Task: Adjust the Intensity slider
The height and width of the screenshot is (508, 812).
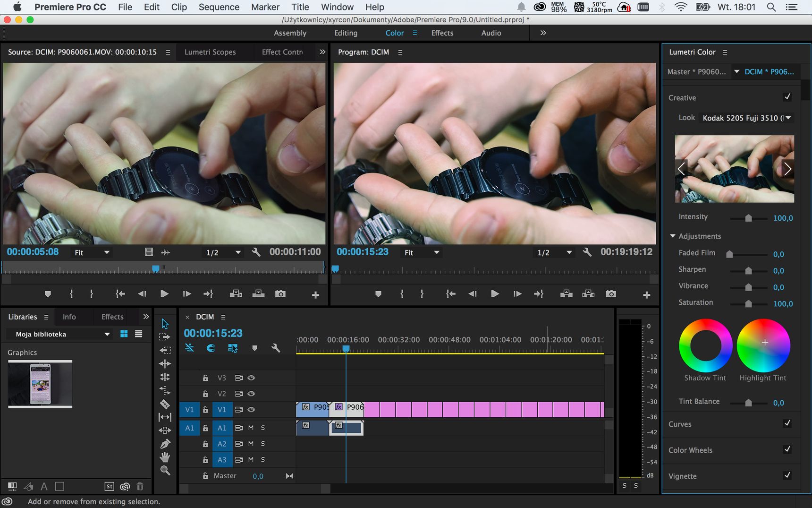Action: point(748,218)
